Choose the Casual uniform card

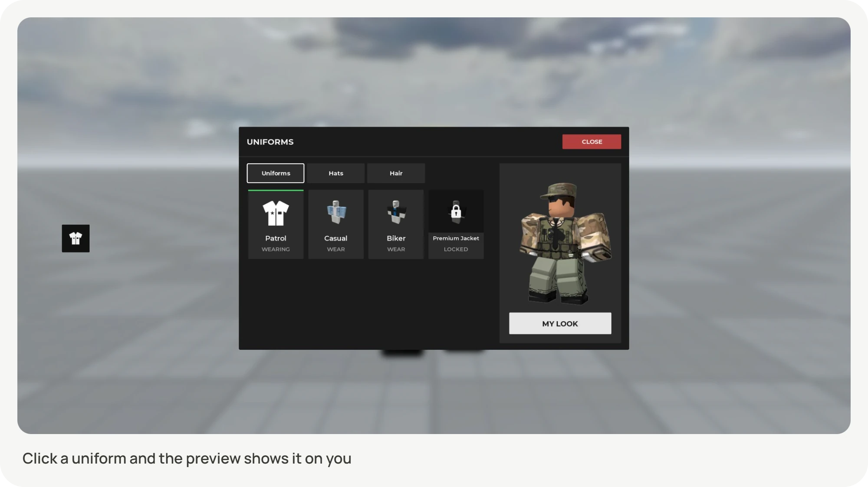[336, 224]
